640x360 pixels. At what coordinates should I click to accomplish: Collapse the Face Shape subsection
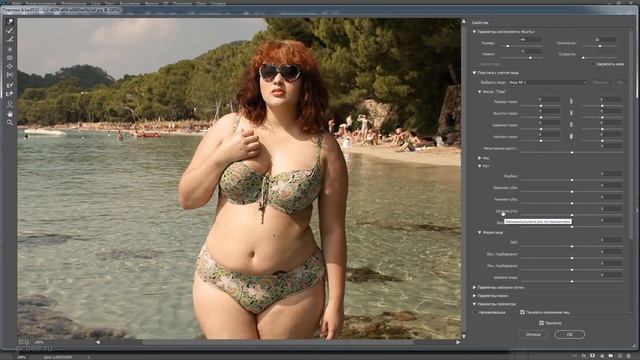[480, 232]
